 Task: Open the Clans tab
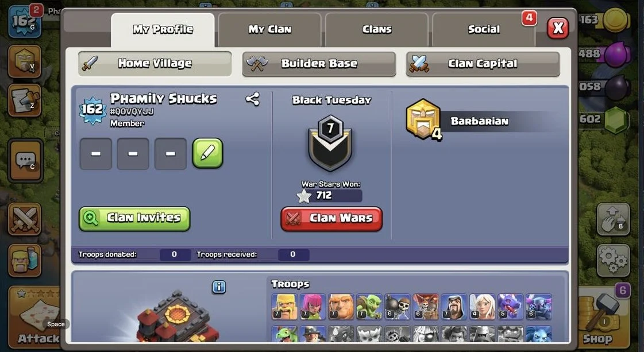(x=377, y=30)
